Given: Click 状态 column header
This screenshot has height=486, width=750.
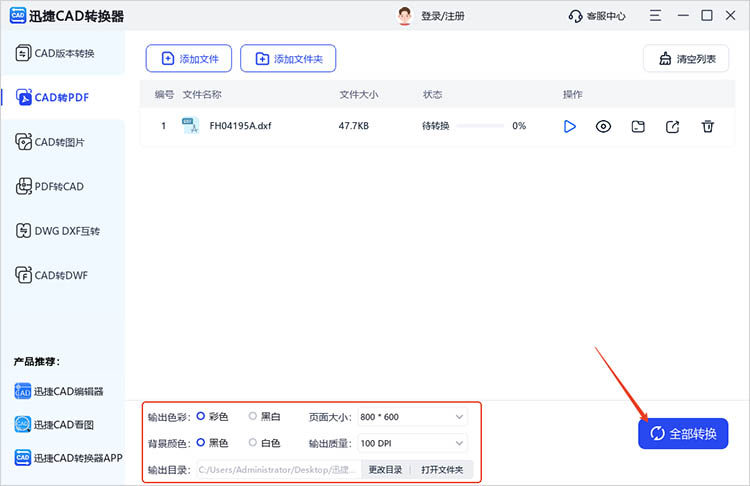Looking at the screenshot, I should point(432,94).
